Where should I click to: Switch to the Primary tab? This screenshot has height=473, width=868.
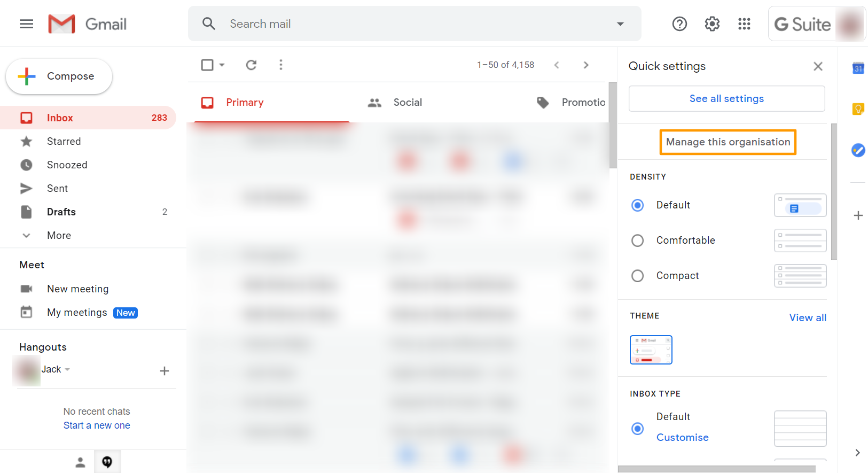point(272,102)
